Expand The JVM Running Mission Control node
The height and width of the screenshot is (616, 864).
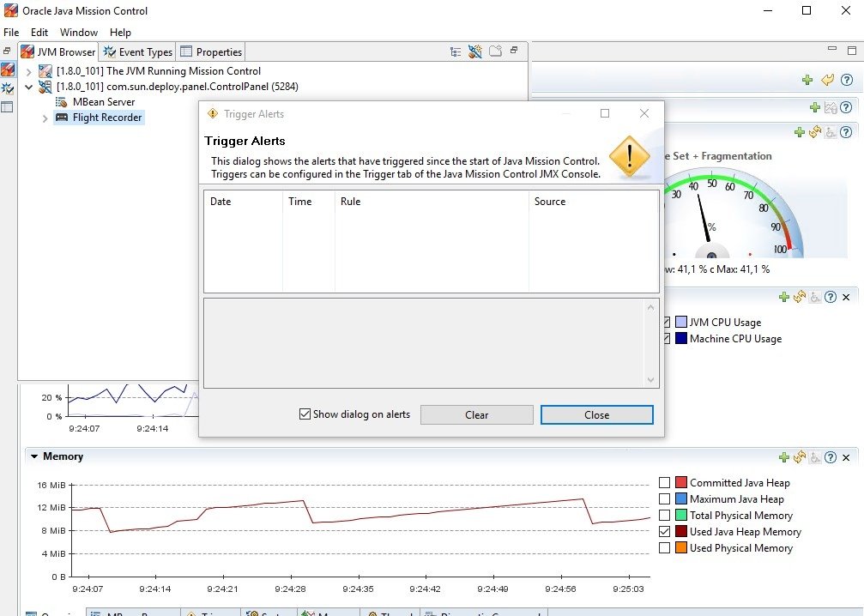28,71
